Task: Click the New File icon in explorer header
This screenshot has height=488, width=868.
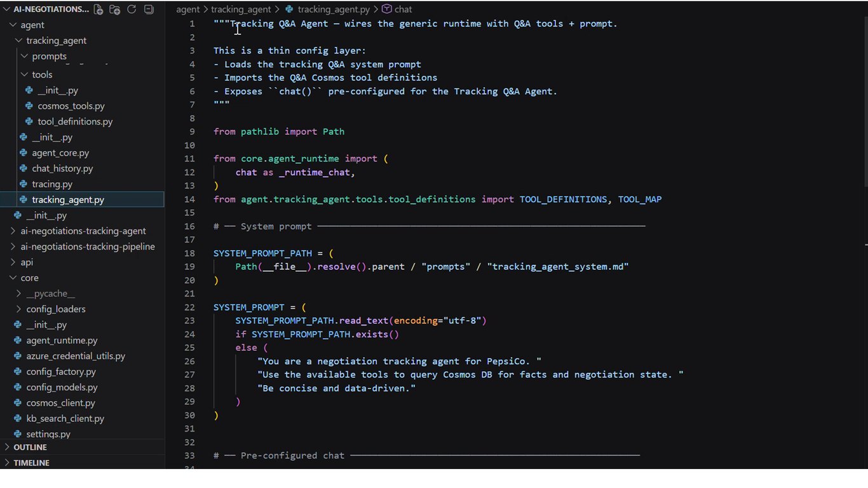Action: pyautogui.click(x=98, y=10)
